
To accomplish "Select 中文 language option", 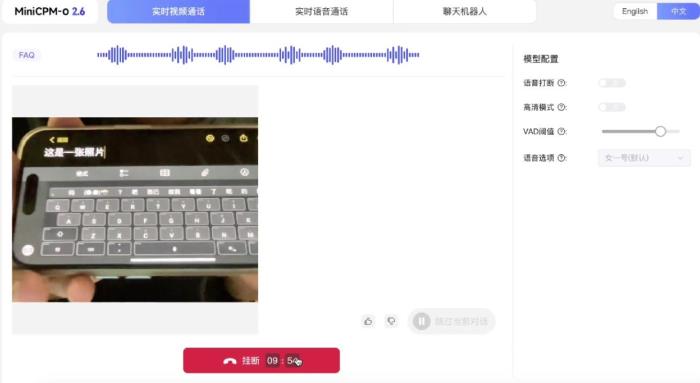I will point(678,11).
